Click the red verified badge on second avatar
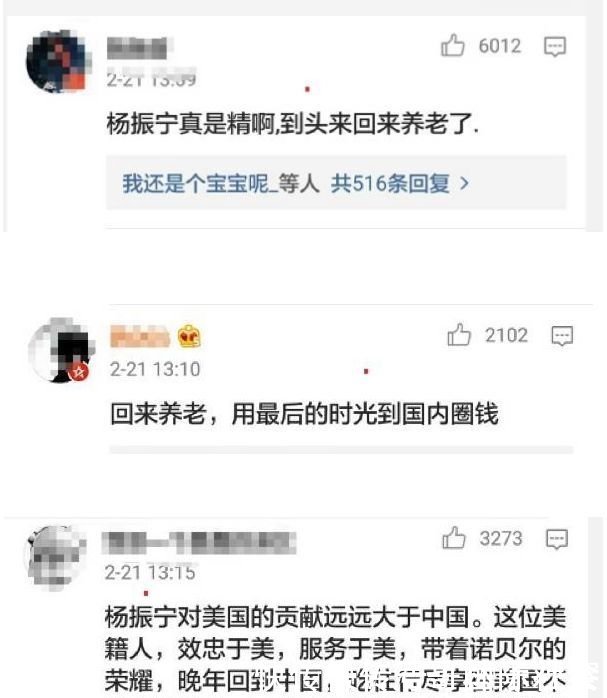 [x=79, y=371]
